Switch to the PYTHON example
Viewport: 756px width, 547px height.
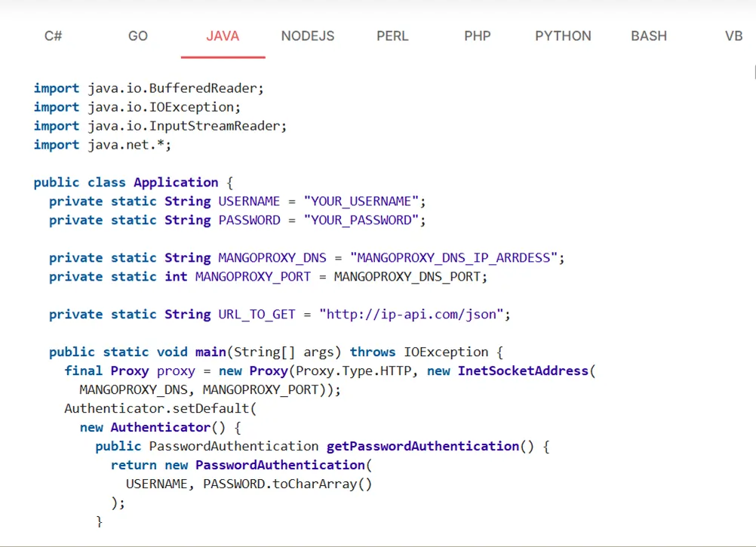(563, 35)
